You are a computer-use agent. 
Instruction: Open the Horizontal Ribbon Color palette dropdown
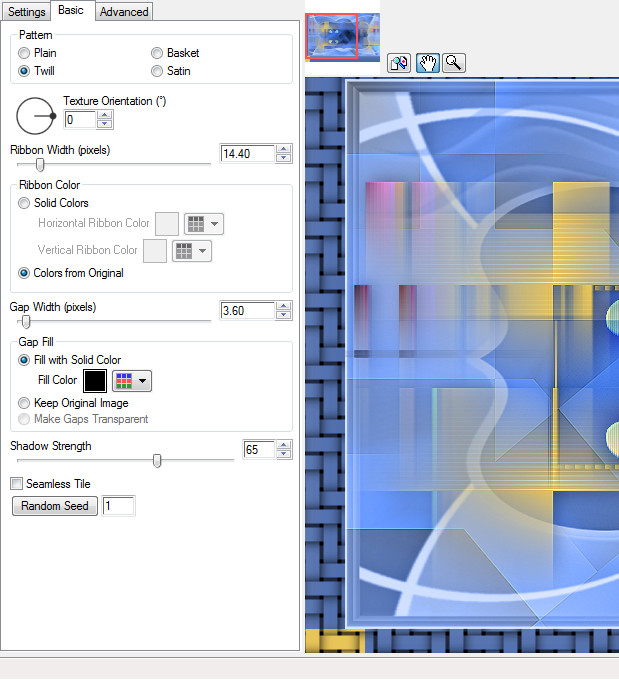pyautogui.click(x=203, y=224)
